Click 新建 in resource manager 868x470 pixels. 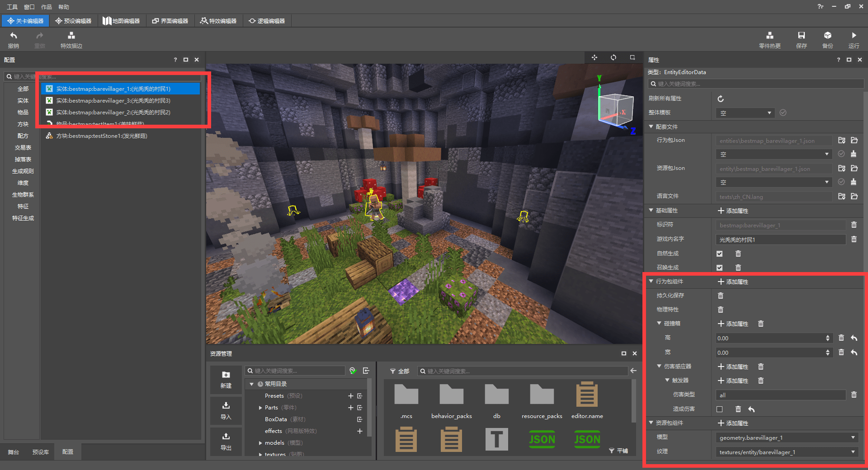(226, 380)
